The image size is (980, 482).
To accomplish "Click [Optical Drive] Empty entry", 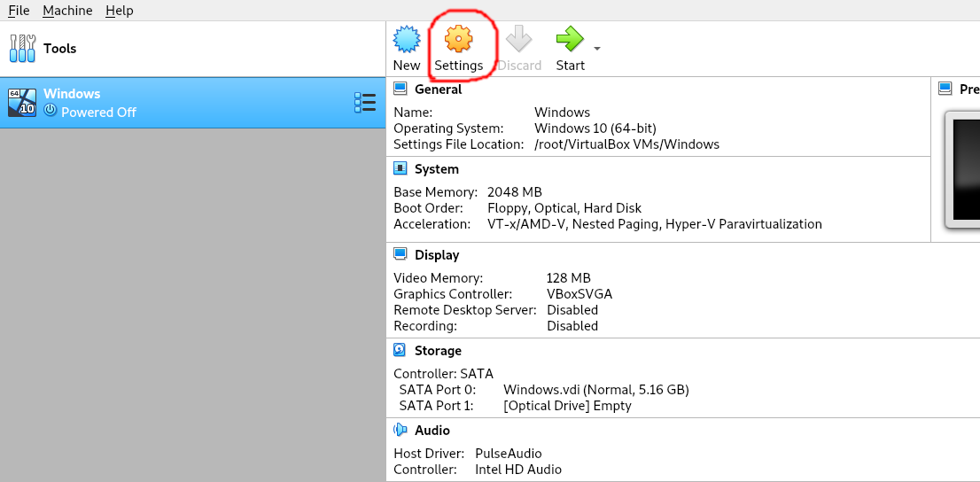I will point(567,406).
